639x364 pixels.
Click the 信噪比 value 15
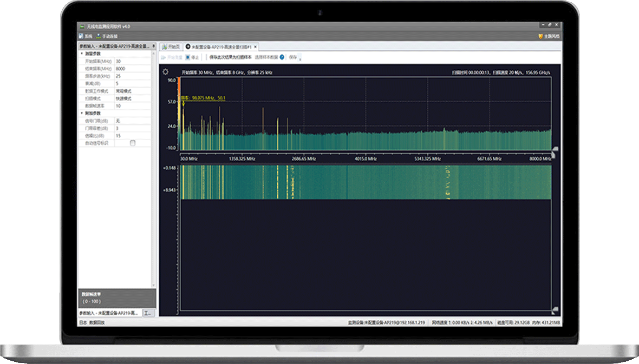133,136
